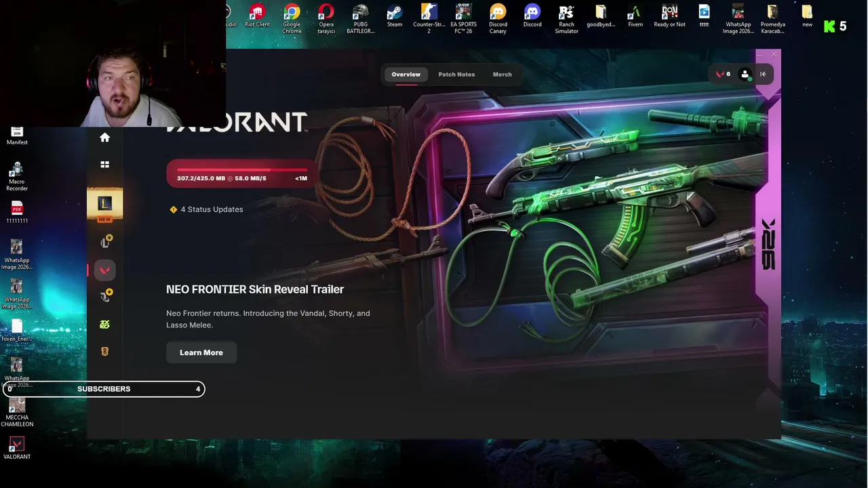The image size is (868, 488).
Task: Open the all-games grid icon in sidebar
Action: pos(104,165)
